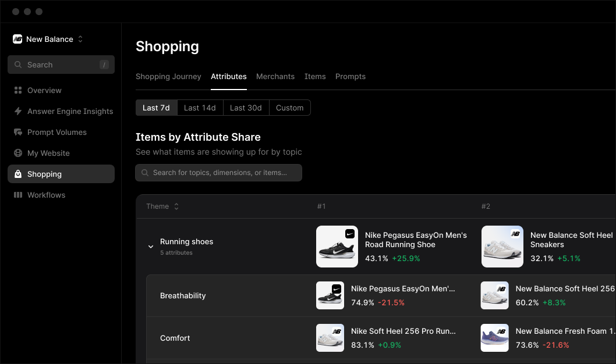Open the New Balance workspace switcher chevrons
This screenshot has height=364, width=616.
pos(80,39)
